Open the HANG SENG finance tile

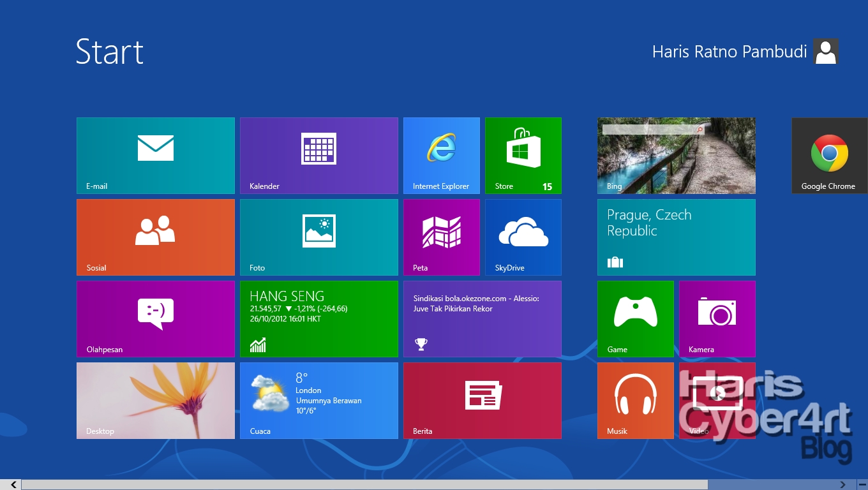[319, 319]
